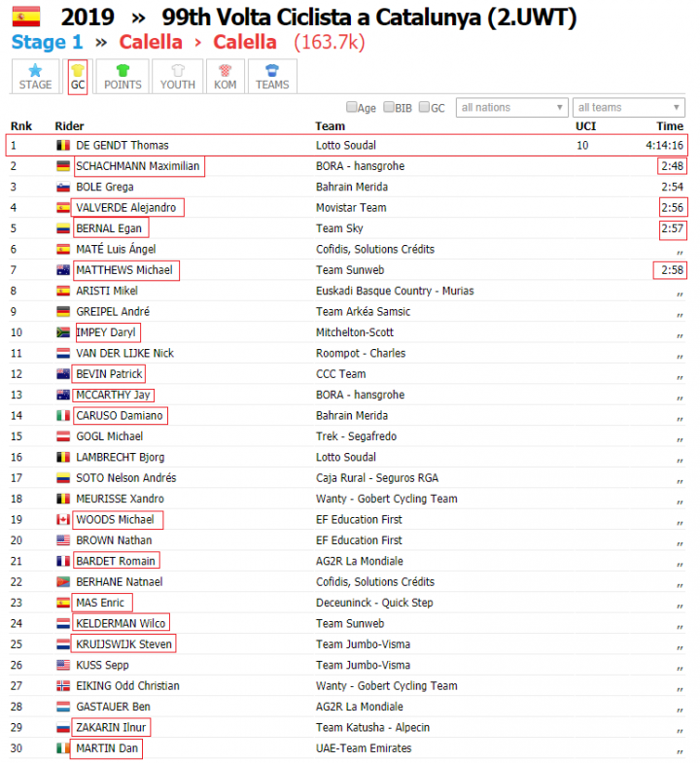
Task: Click the Spanish flag next to VALVERDE
Action: 63,208
